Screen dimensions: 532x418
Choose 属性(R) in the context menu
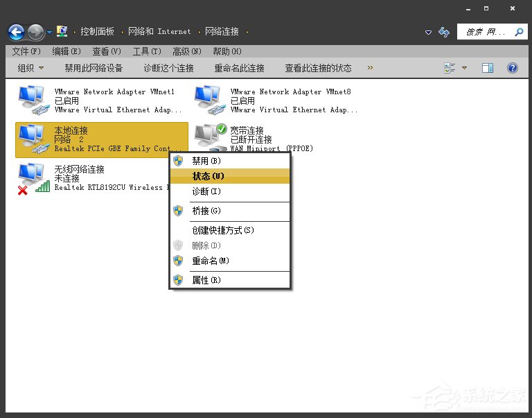point(206,280)
